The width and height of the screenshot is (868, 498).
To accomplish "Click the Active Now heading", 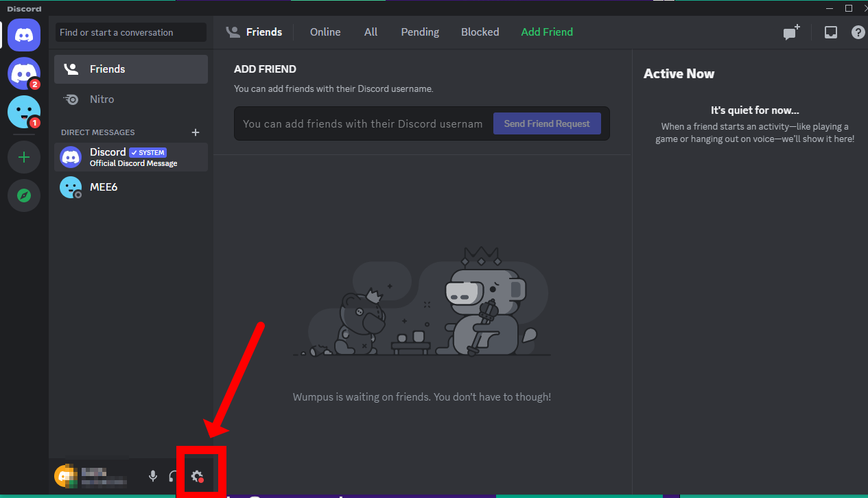I will click(x=679, y=73).
